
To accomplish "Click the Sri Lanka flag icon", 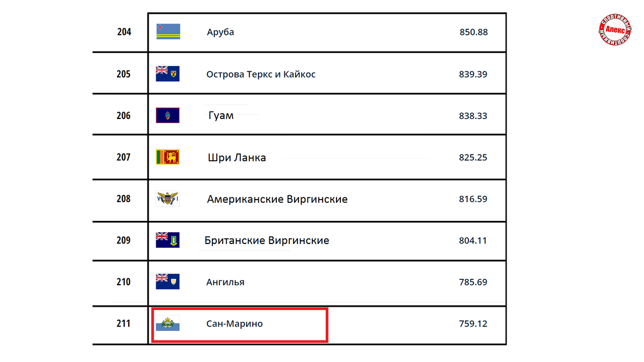I will pyautogui.click(x=167, y=157).
